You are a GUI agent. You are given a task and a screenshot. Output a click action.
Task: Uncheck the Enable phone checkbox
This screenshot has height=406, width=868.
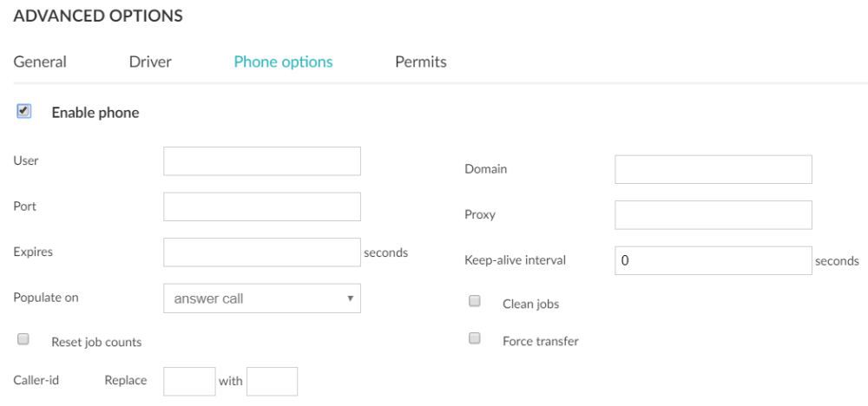pos(23,111)
